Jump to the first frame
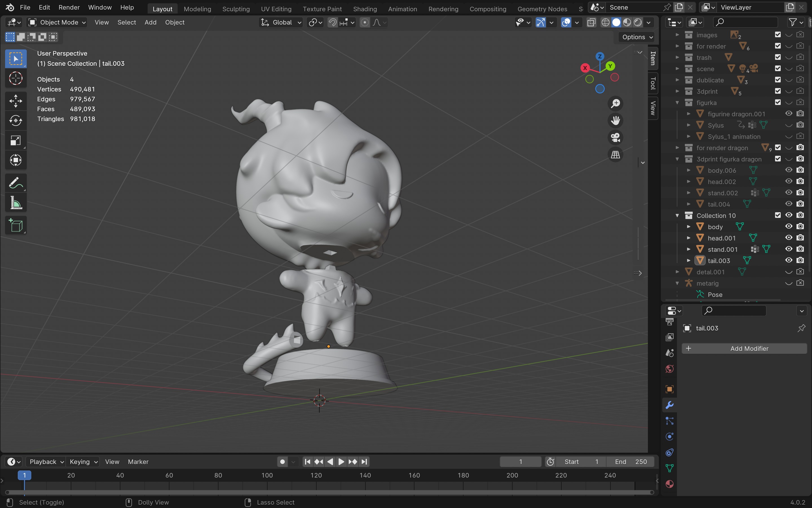The height and width of the screenshot is (508, 812). pyautogui.click(x=307, y=462)
